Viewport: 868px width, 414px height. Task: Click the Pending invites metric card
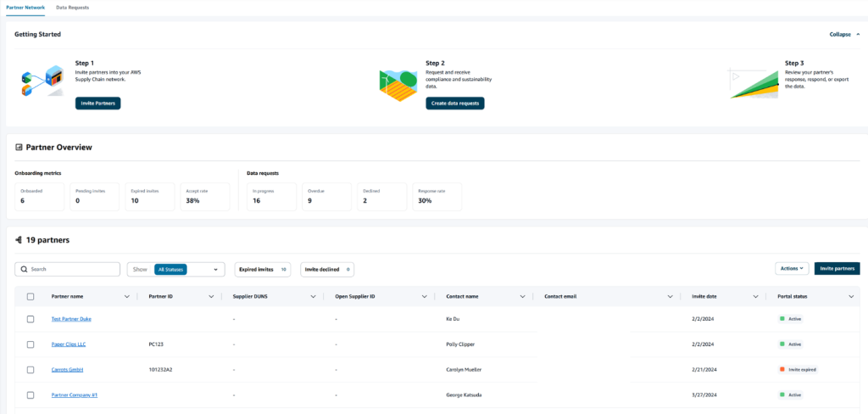[x=95, y=197]
